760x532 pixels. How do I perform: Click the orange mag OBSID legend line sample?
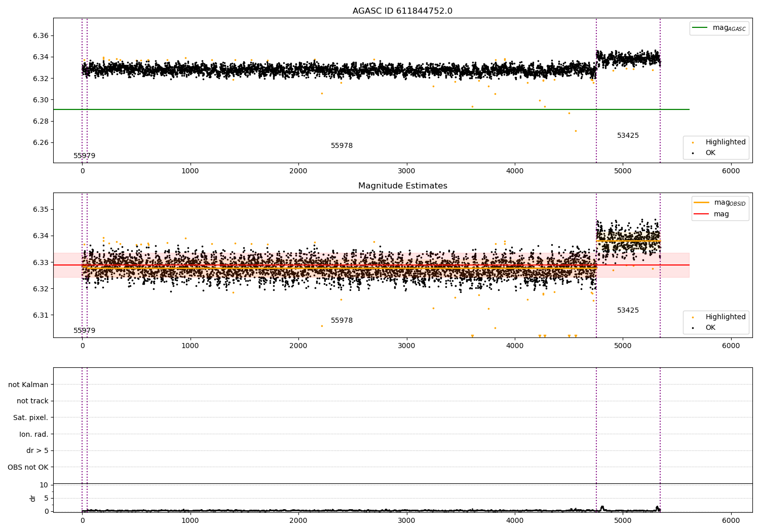point(701,203)
